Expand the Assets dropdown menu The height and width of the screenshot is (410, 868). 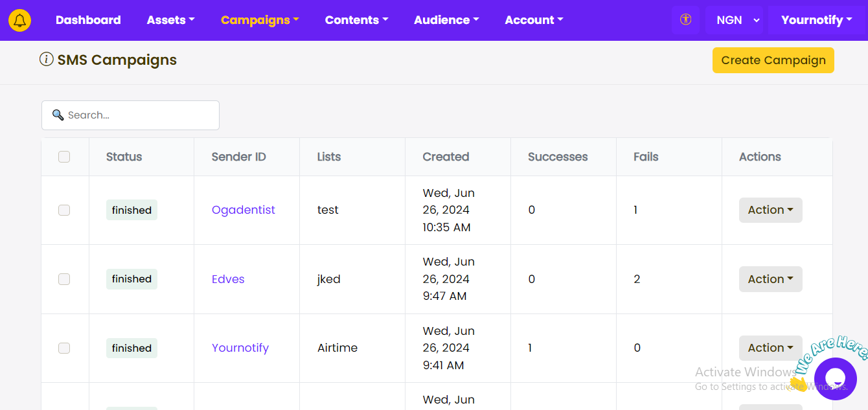[170, 20]
